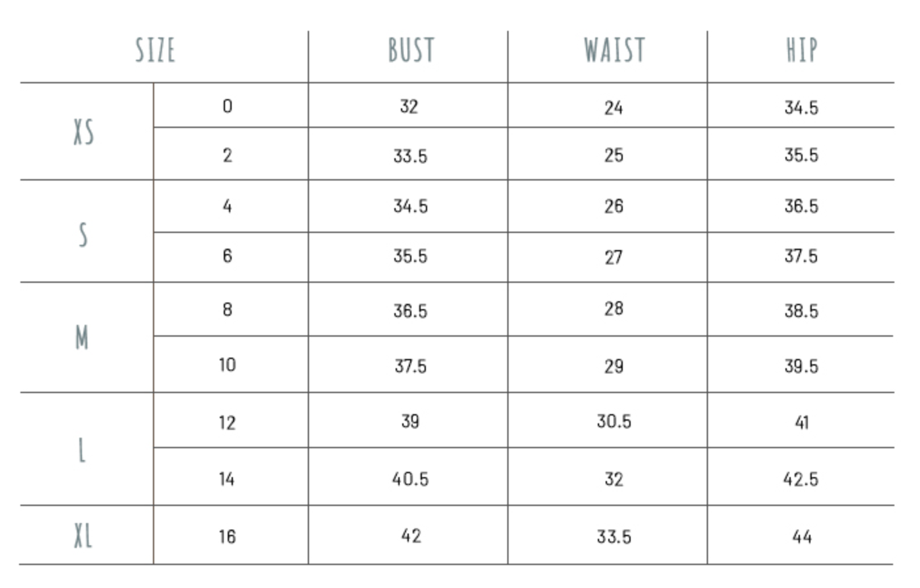
Task: Select the hip value 42.5
Action: (x=801, y=479)
